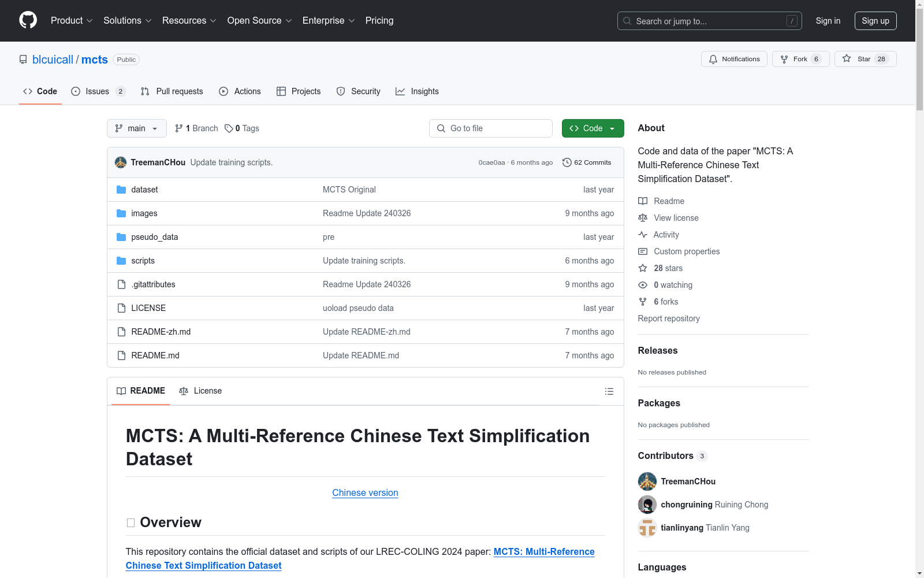Expand the Enterprise menu
This screenshot has height=578, width=924.
(x=329, y=20)
